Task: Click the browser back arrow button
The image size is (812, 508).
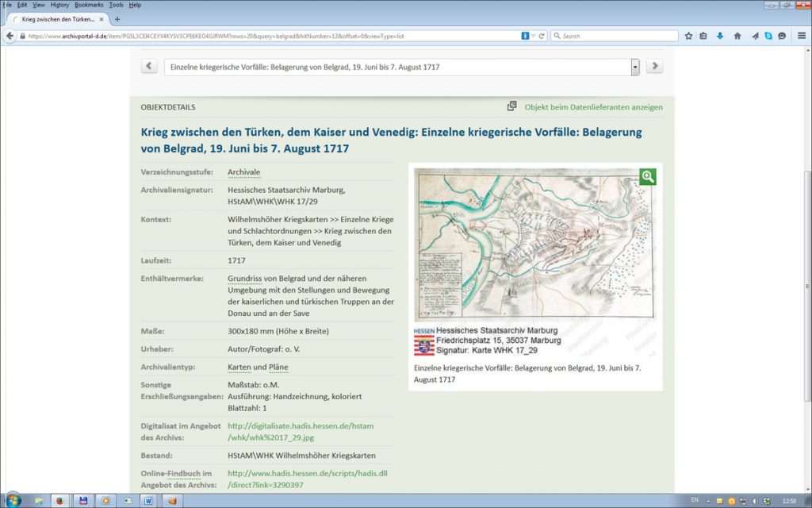Action: tap(10, 36)
